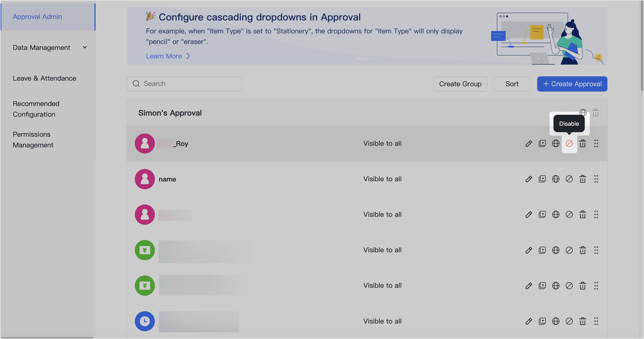644x339 pixels.
Task: Edit the third pink avatar approval
Action: coord(528,214)
